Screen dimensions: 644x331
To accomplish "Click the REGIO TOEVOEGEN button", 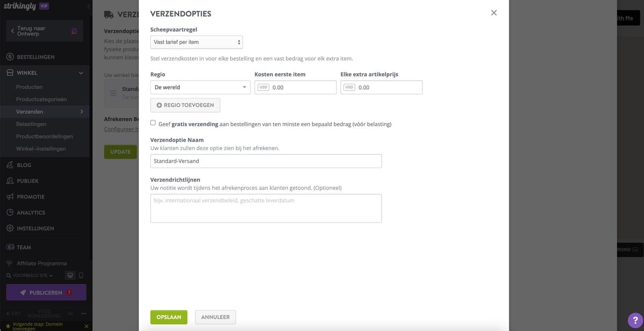I will 185,105.
